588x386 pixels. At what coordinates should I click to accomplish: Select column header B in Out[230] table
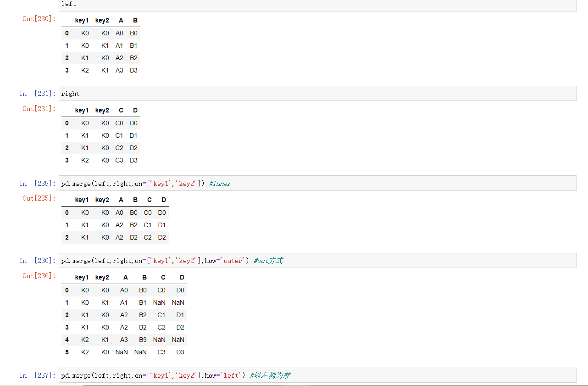coord(135,21)
